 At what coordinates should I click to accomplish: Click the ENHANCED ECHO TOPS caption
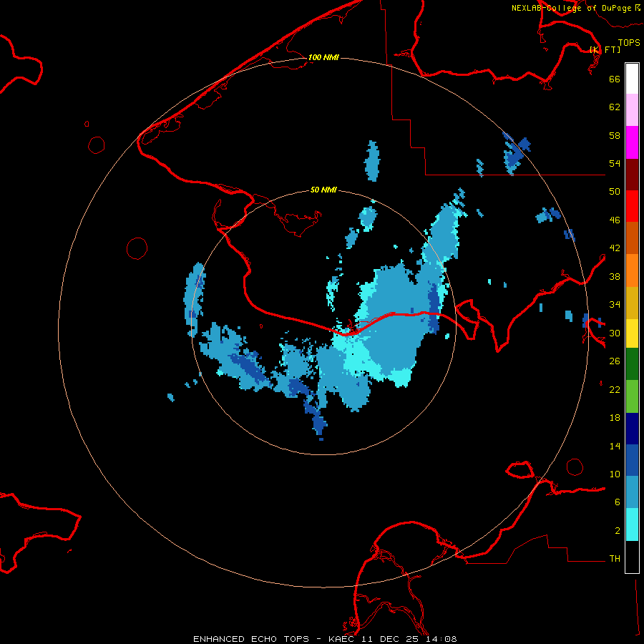point(251,639)
